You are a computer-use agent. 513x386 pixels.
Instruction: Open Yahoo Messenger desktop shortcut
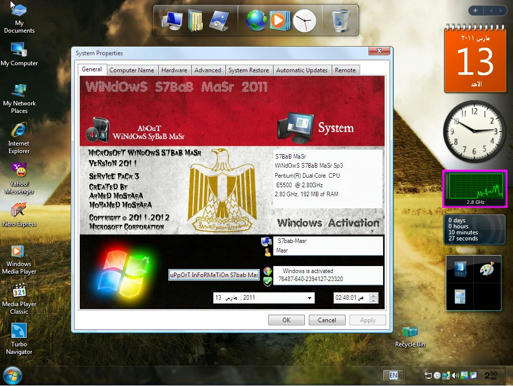(x=19, y=178)
